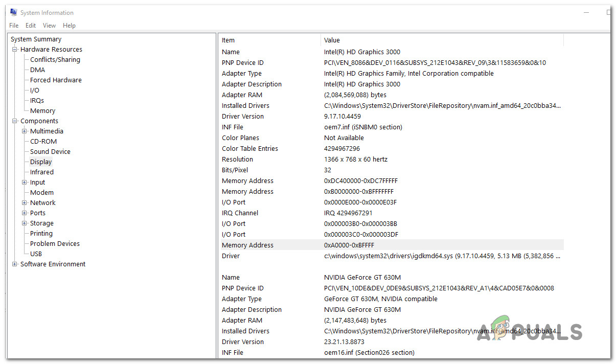Click the PCI\VEN_10DE PNP Device ID value
The width and height of the screenshot is (616, 364).
(x=439, y=288)
